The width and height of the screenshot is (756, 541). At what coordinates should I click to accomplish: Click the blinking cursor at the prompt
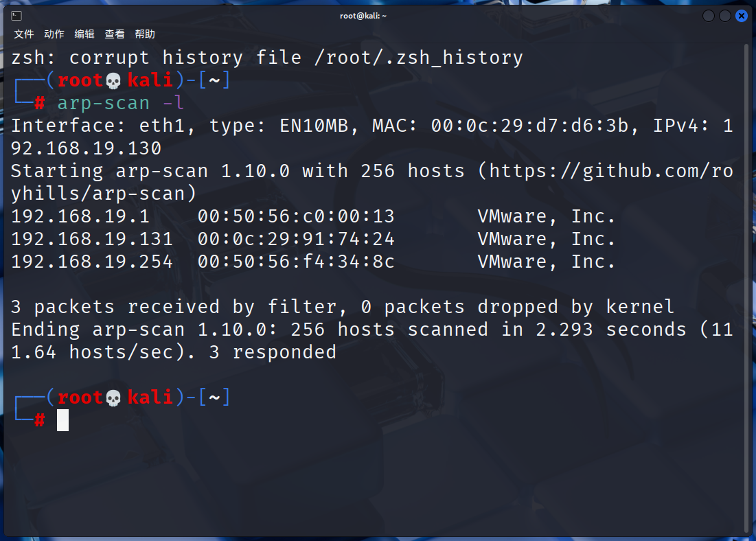click(x=62, y=420)
